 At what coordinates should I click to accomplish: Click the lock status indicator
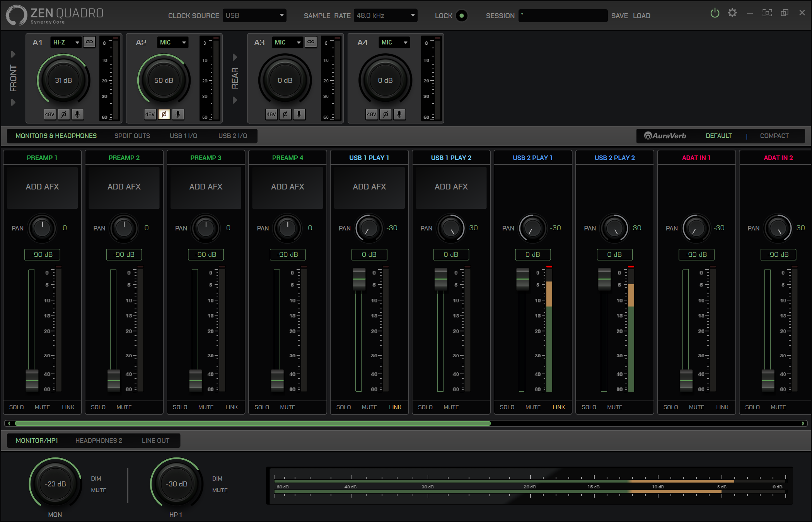tap(461, 16)
